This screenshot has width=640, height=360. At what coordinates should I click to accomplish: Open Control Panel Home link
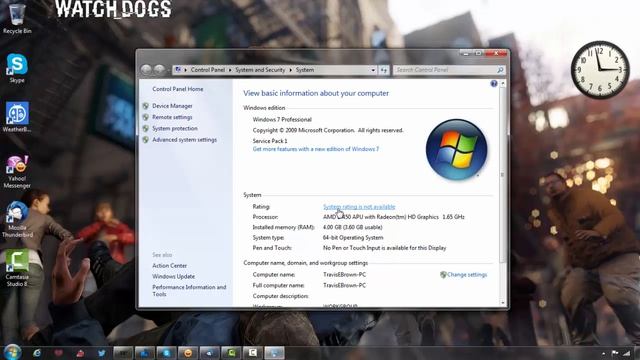click(x=178, y=89)
